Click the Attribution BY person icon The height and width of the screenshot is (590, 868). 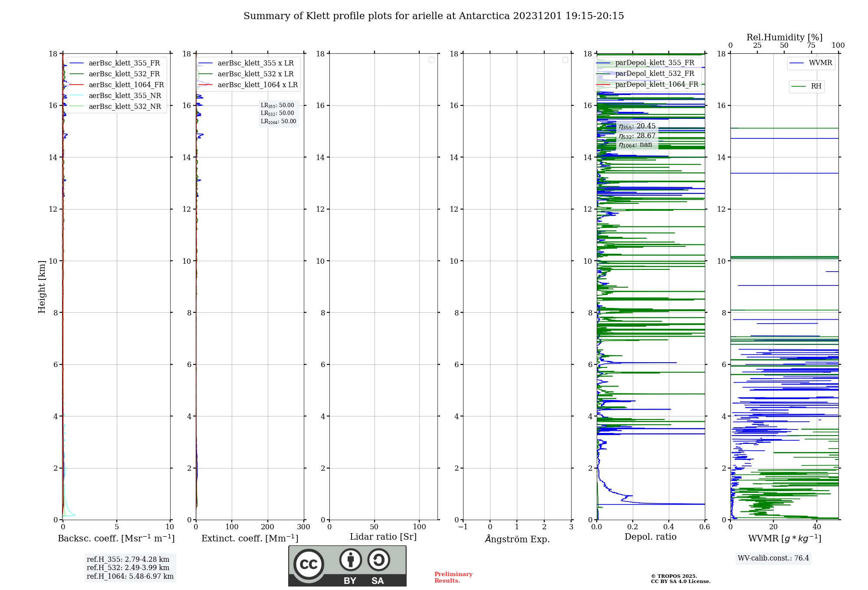pos(350,560)
